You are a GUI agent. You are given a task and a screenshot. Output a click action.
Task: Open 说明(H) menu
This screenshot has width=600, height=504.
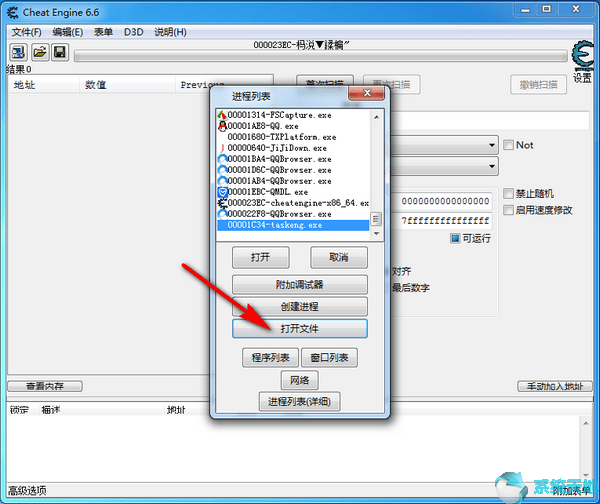click(x=170, y=32)
